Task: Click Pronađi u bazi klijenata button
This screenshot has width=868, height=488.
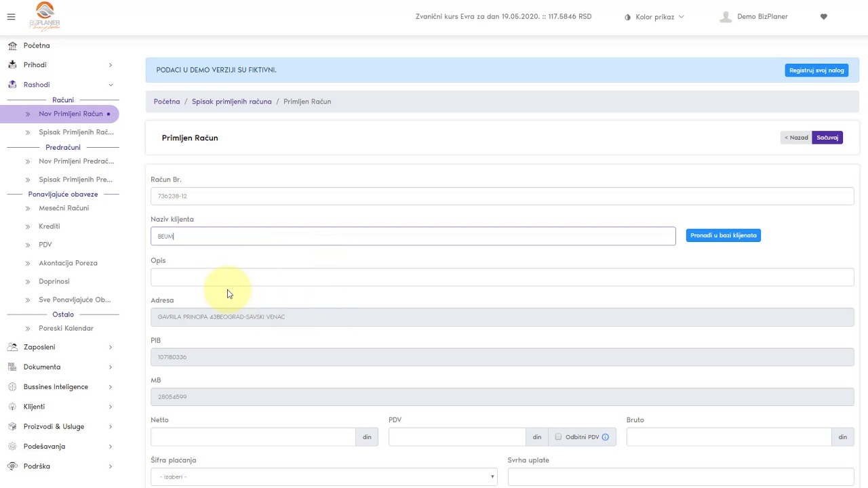Action: point(724,235)
